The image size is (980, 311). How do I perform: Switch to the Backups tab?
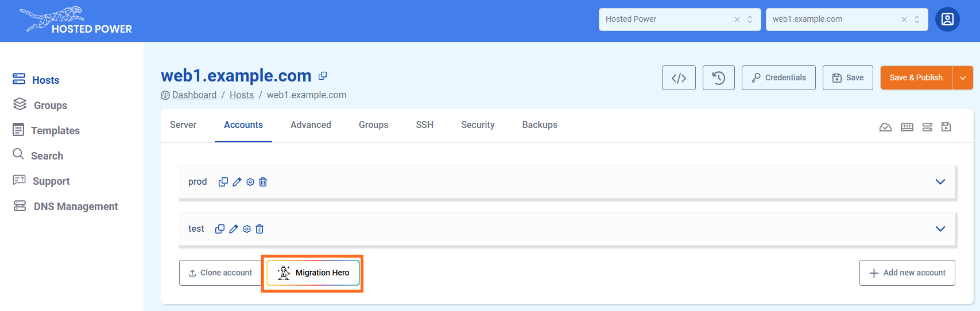click(539, 125)
